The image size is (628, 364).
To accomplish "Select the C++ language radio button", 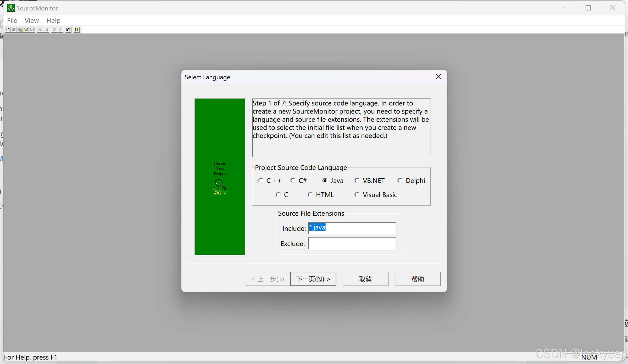I will point(261,181).
